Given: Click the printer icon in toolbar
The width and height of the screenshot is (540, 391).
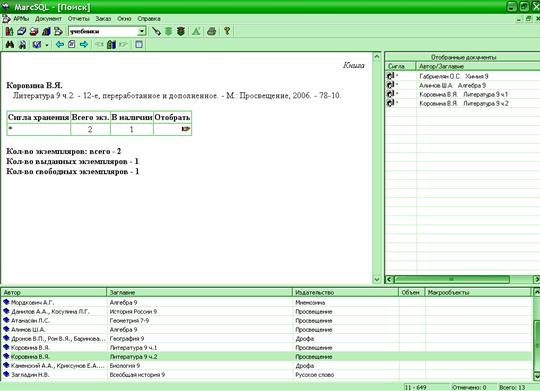Looking at the screenshot, I should (x=211, y=31).
